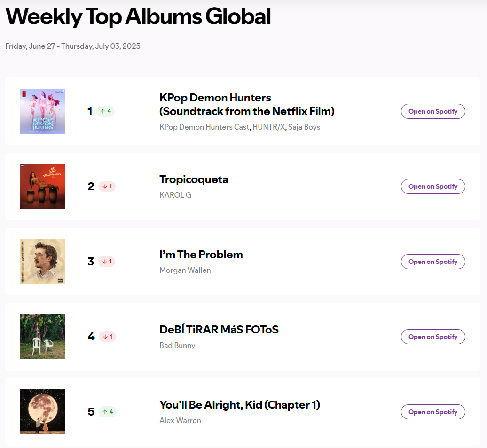This screenshot has width=487, height=448.
Task: Select the I'm The Problem cover art
Action: pos(43,262)
